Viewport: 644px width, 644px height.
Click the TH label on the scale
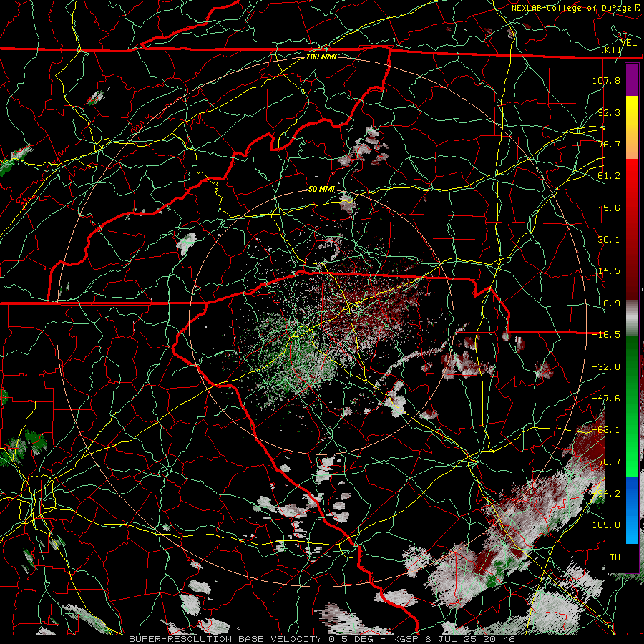point(615,557)
